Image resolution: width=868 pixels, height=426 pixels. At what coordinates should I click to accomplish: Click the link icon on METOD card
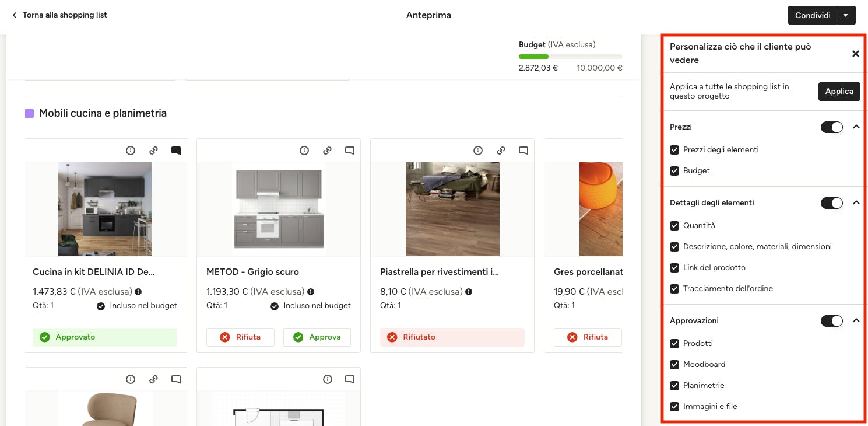click(328, 151)
